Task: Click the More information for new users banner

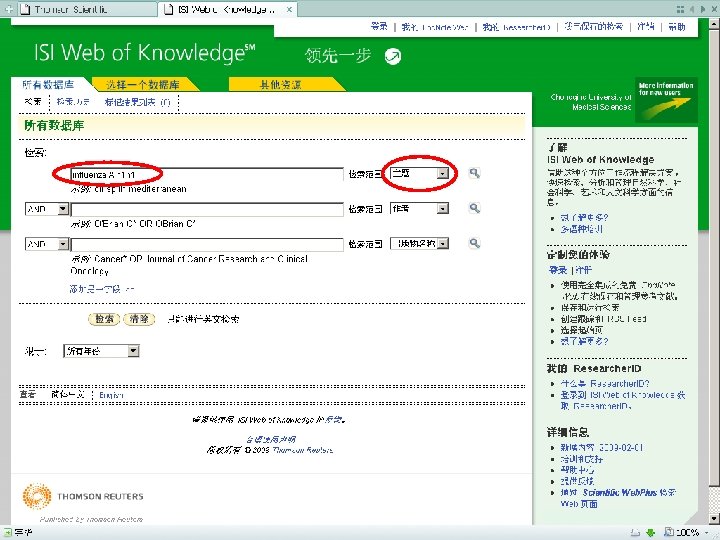Action: pyautogui.click(x=666, y=100)
